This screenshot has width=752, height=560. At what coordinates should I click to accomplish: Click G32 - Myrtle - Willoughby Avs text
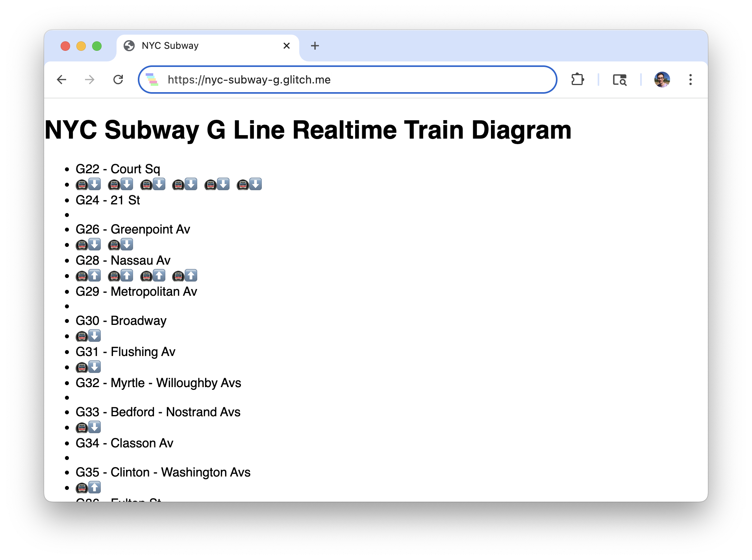coord(158,383)
